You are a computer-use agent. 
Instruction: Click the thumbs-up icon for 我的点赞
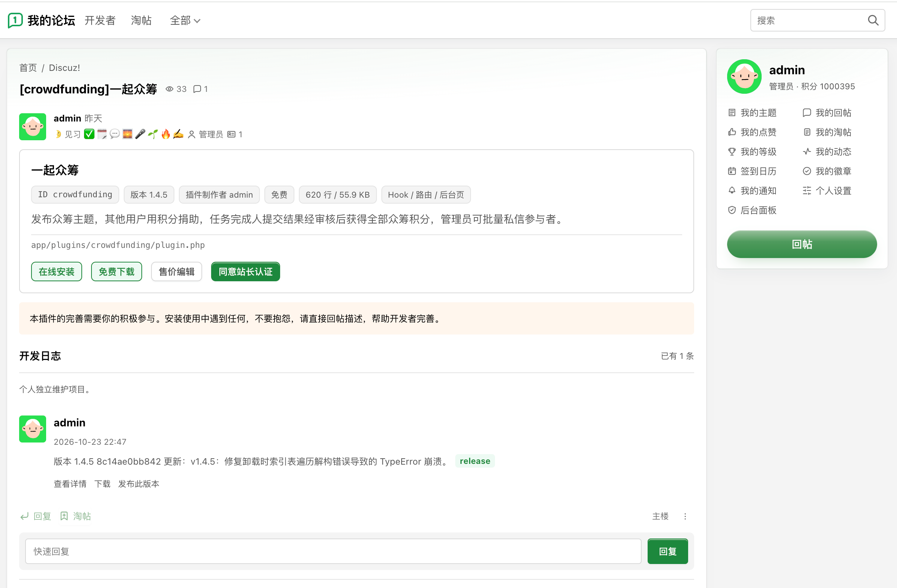click(x=732, y=132)
